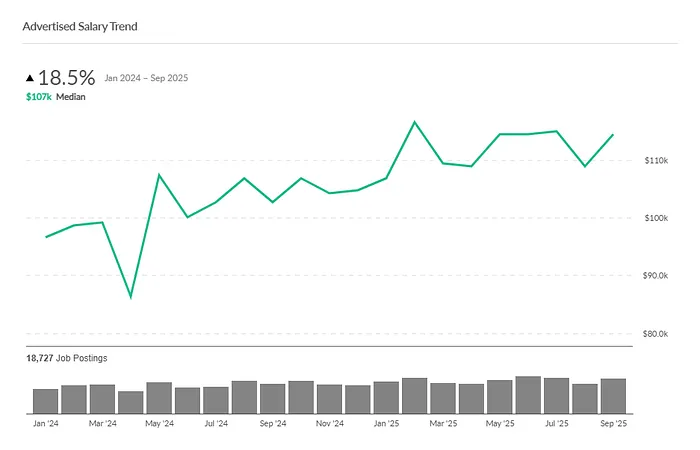Select the April 2024 low point on the salary line
Image resolution: width=700 pixels, height=450 pixels.
pos(131,297)
